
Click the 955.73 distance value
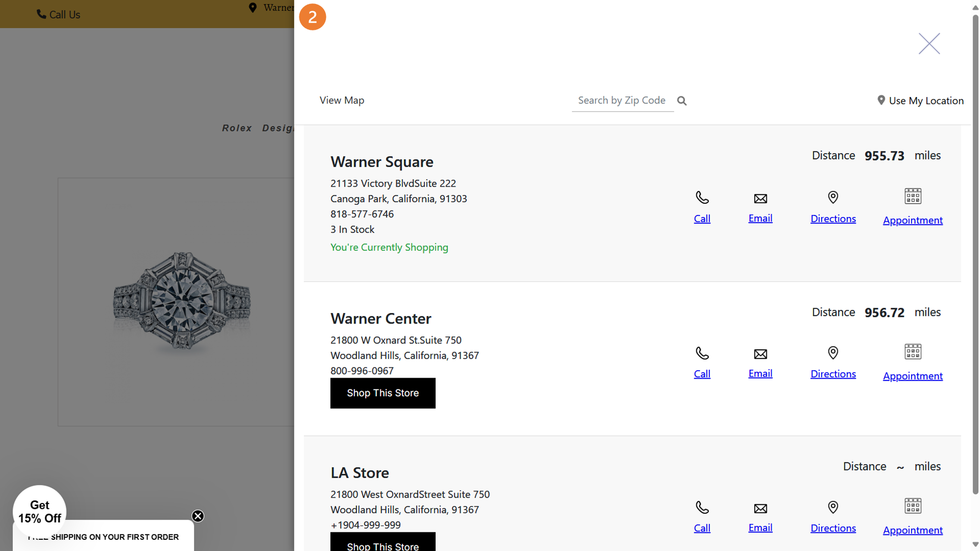pos(884,156)
